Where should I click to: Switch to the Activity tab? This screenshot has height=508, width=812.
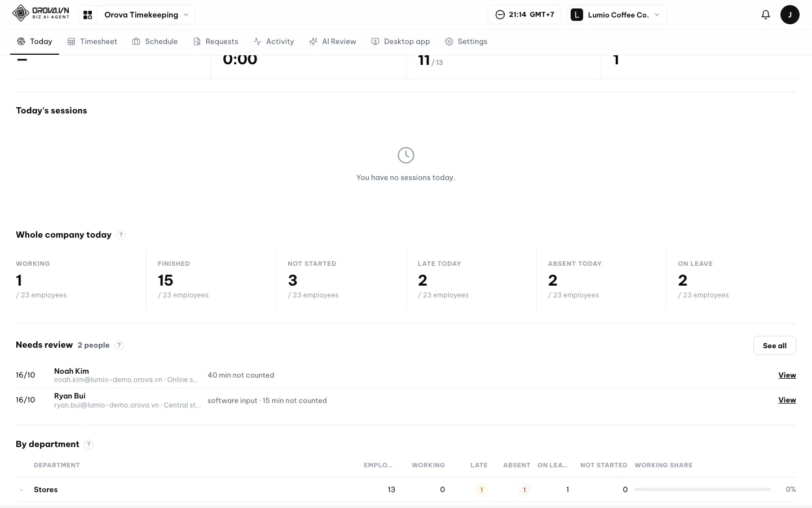coord(274,42)
